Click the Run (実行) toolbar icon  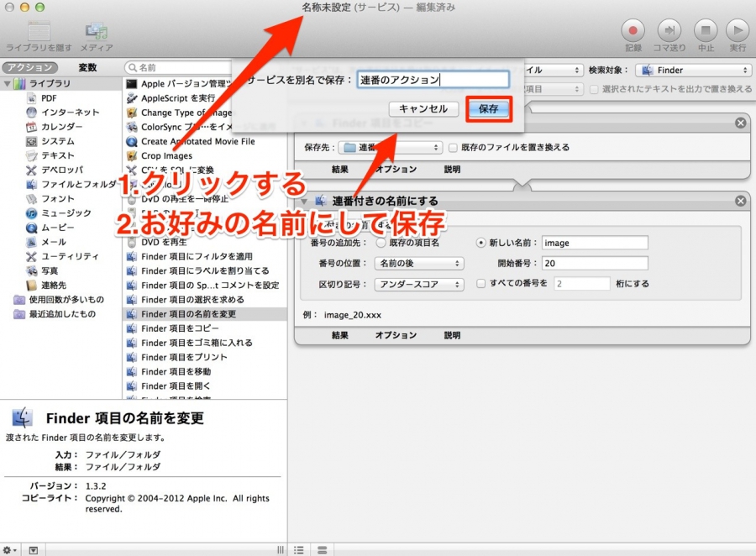click(738, 31)
